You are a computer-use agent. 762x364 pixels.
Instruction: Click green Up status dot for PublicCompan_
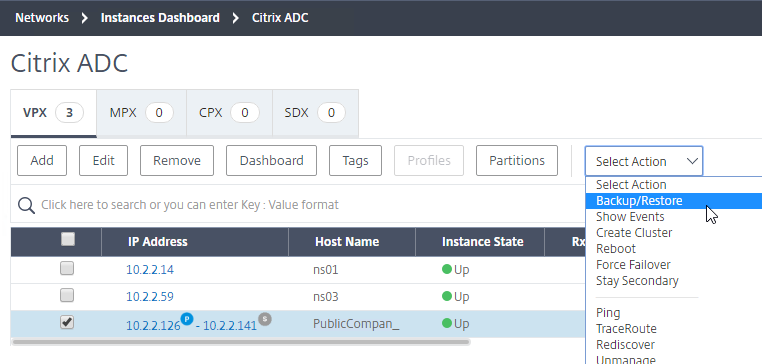point(447,323)
